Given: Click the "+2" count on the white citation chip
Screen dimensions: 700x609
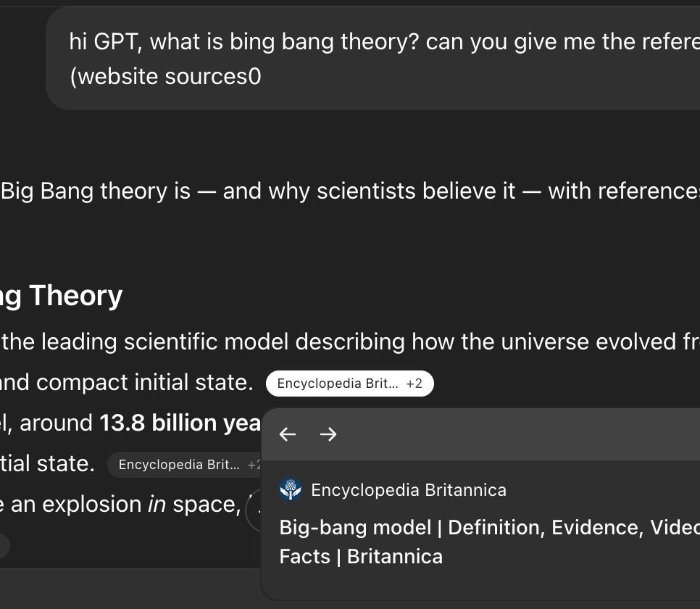Looking at the screenshot, I should [414, 384].
